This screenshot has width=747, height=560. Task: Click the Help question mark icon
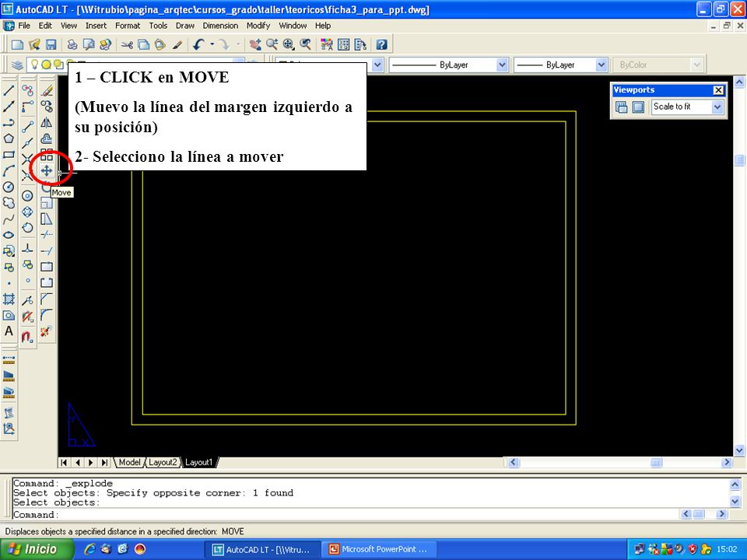tap(381, 45)
